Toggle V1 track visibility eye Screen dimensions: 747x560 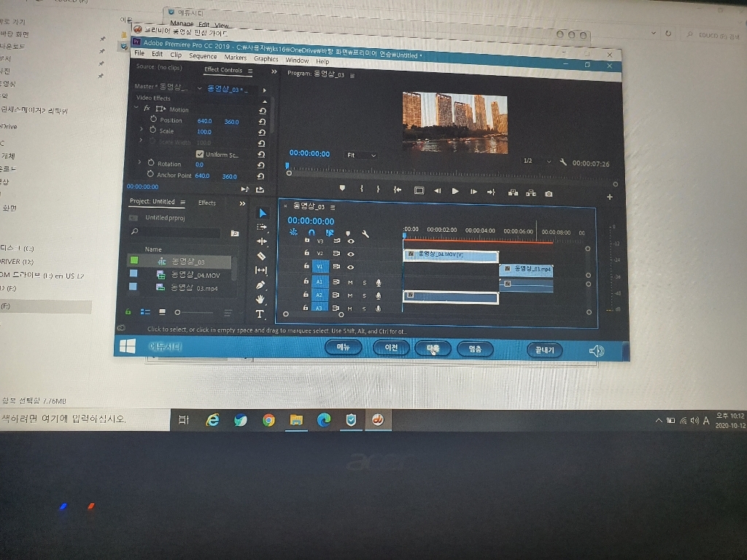pos(350,267)
